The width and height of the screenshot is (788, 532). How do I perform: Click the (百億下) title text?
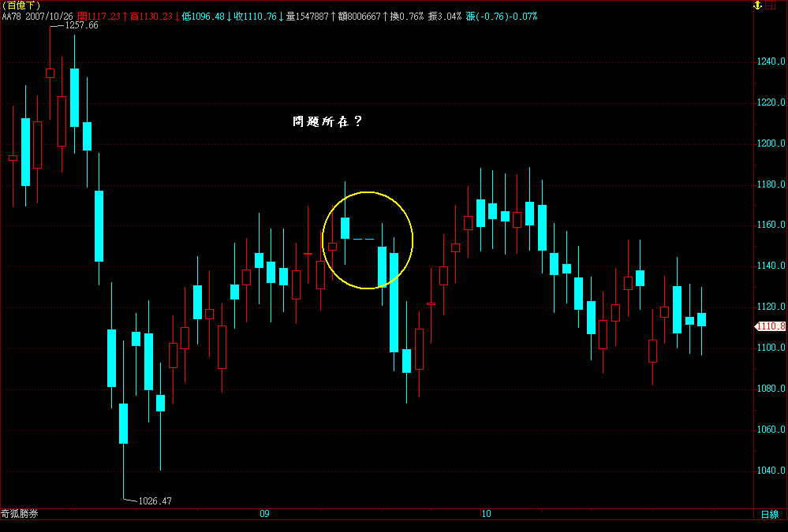point(21,6)
